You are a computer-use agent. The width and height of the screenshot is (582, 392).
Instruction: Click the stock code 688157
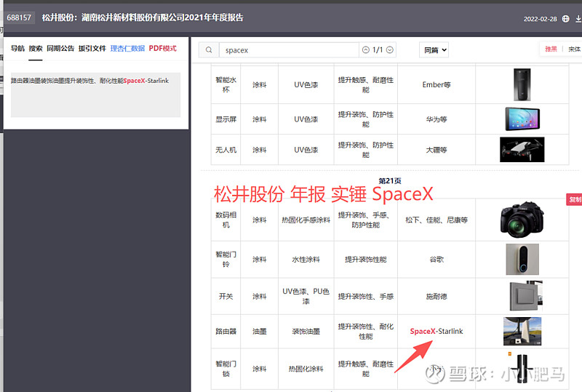19,17
